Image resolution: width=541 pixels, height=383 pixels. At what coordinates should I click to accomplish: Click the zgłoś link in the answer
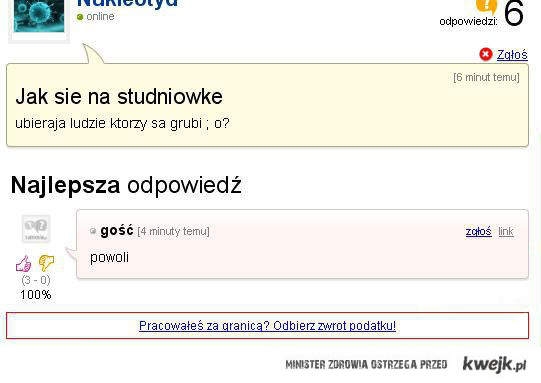pos(479,231)
